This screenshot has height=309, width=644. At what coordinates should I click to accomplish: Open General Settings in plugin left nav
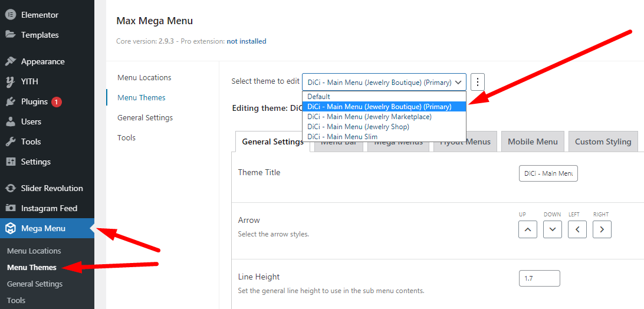coord(145,118)
